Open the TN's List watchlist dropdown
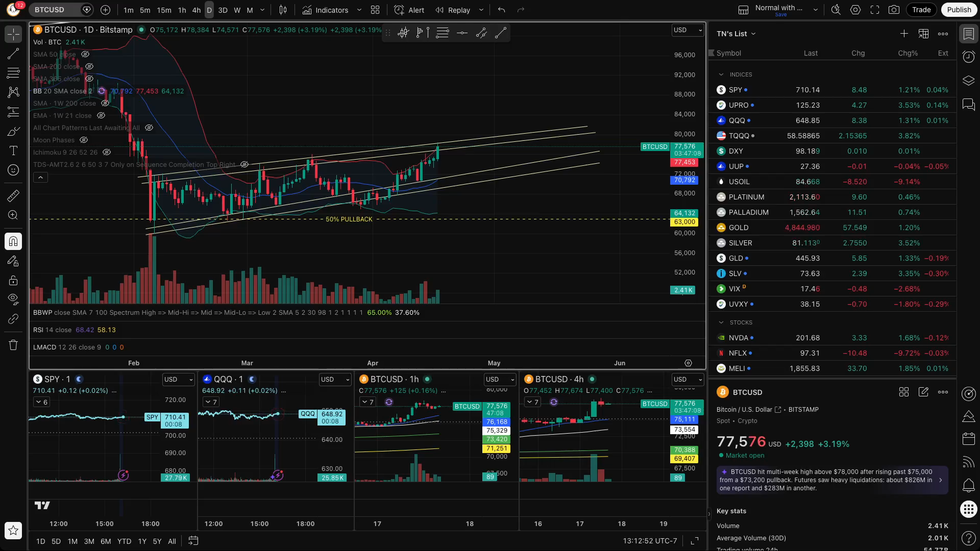 tap(736, 34)
